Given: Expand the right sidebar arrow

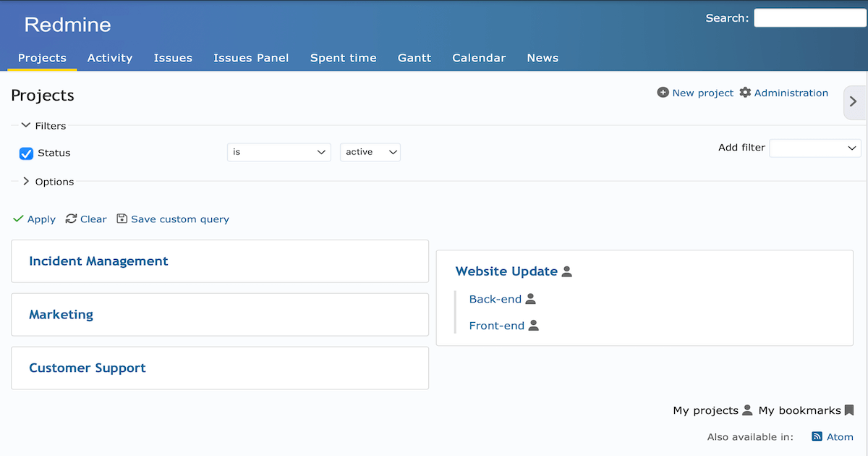Looking at the screenshot, I should (854, 102).
